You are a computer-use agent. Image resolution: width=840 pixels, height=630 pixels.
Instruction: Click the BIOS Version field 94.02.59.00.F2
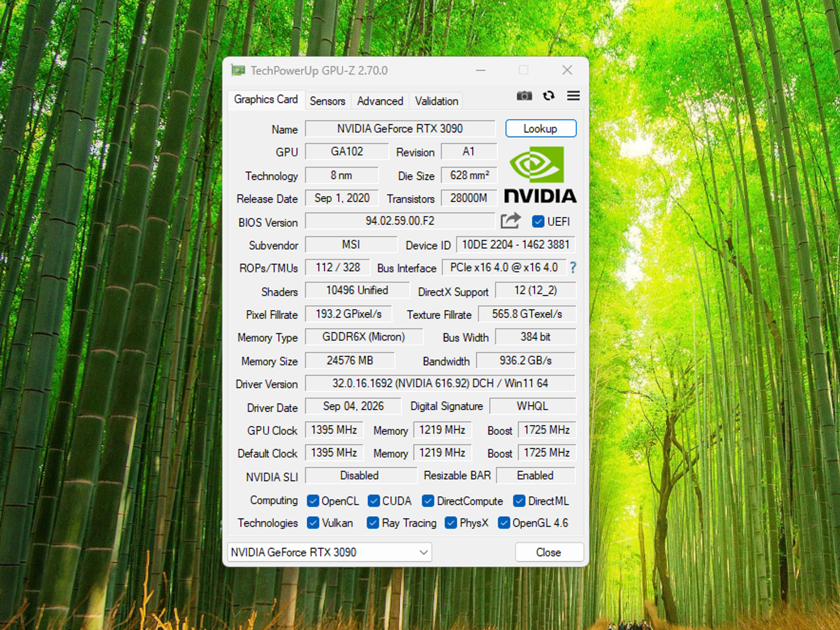pyautogui.click(x=400, y=221)
